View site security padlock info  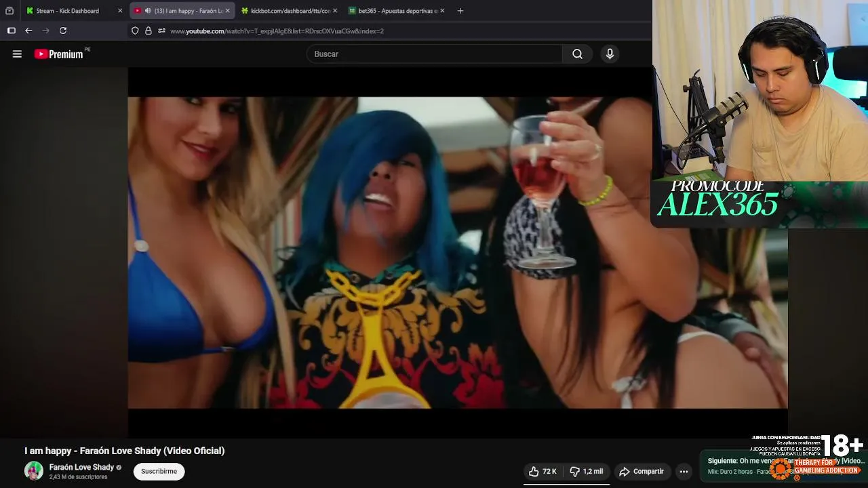coord(148,30)
